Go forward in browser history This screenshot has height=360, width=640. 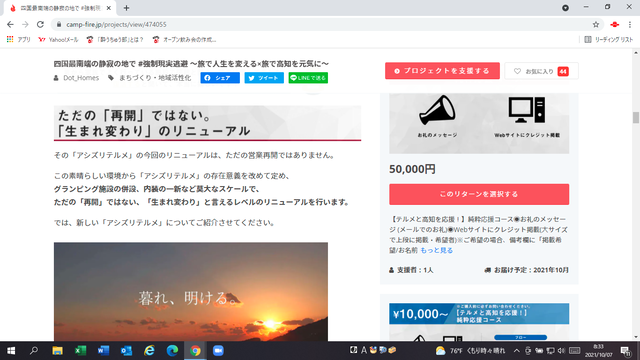click(x=25, y=24)
